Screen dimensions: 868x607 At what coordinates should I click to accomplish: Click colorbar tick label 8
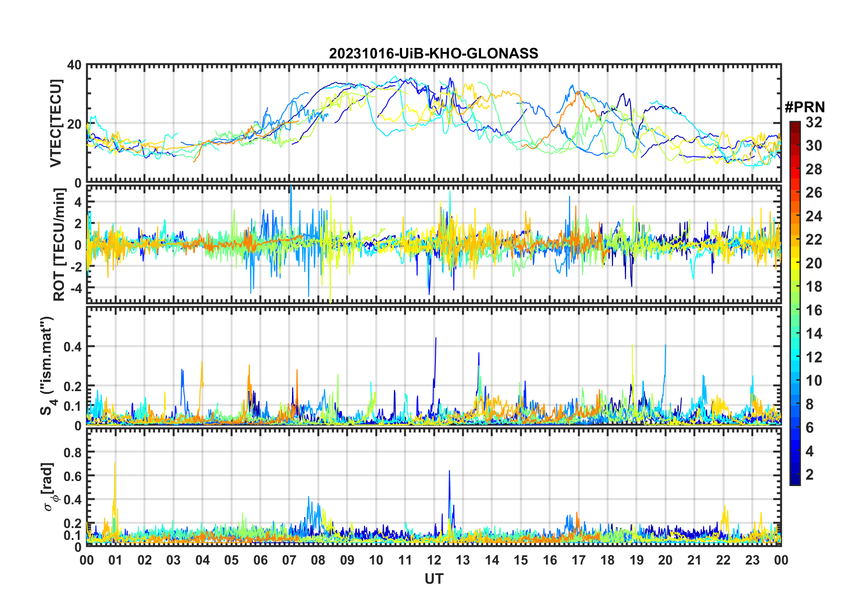coord(810,404)
